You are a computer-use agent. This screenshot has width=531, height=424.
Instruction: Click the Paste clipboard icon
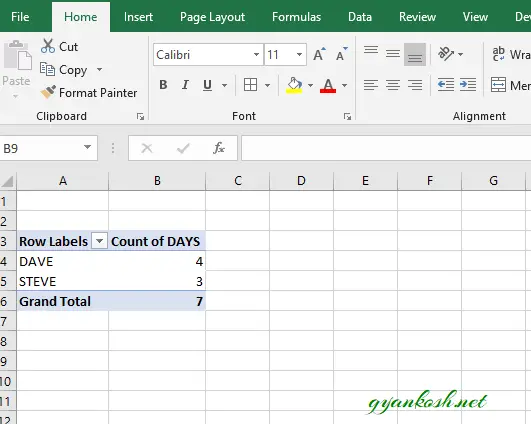pos(18,56)
